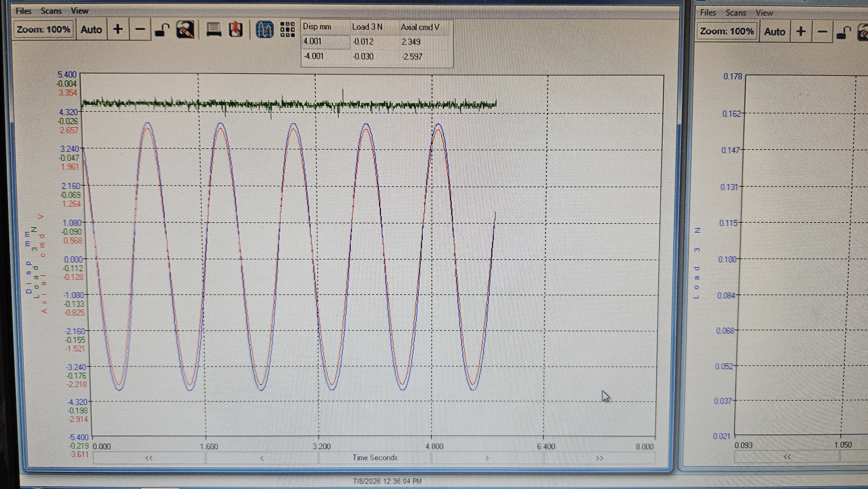Image resolution: width=868 pixels, height=489 pixels.
Task: Jump back with the << time button, left window
Action: tap(149, 458)
